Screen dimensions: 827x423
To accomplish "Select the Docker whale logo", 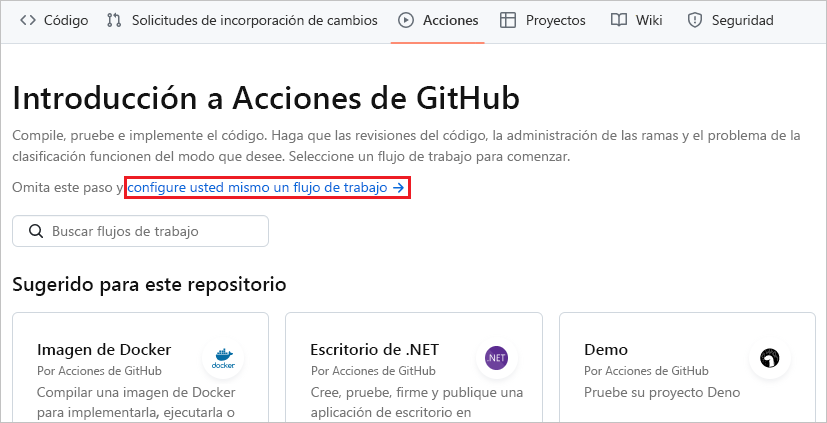I will [x=222, y=358].
